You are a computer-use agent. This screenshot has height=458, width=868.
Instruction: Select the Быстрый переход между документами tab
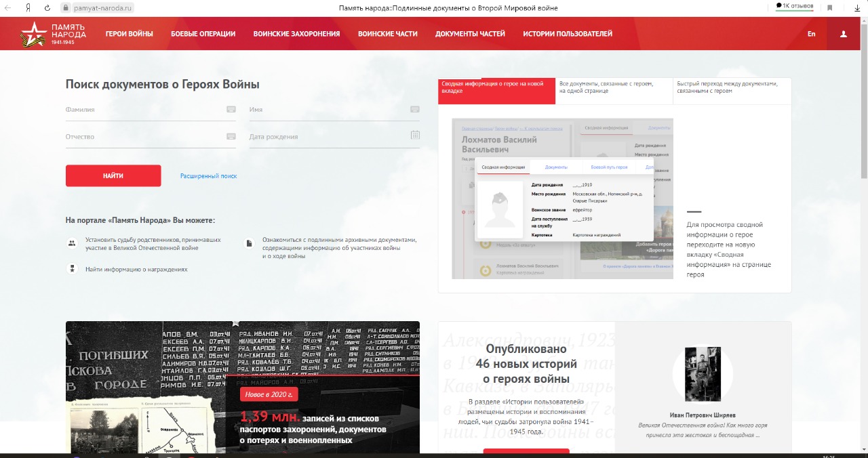pos(732,91)
